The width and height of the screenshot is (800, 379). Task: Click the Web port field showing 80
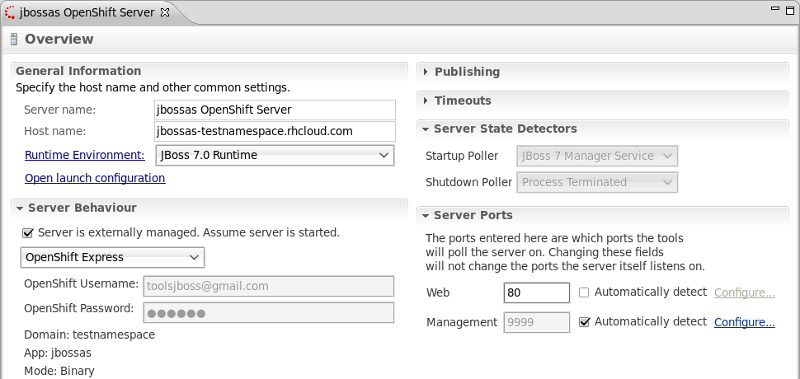(537, 293)
